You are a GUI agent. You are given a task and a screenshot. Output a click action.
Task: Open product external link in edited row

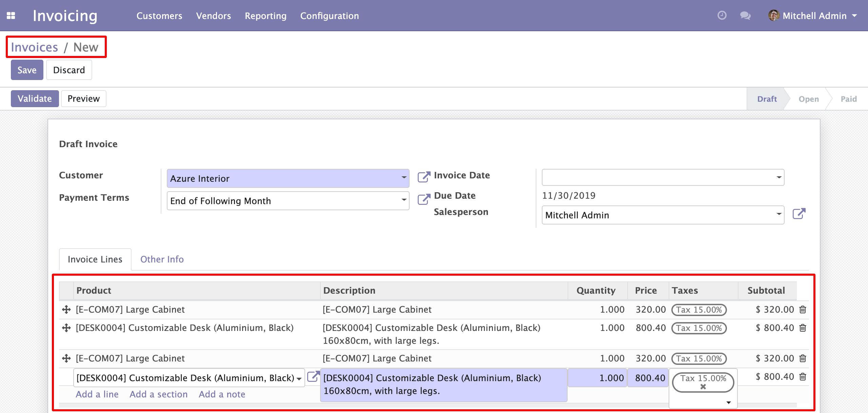(x=313, y=376)
